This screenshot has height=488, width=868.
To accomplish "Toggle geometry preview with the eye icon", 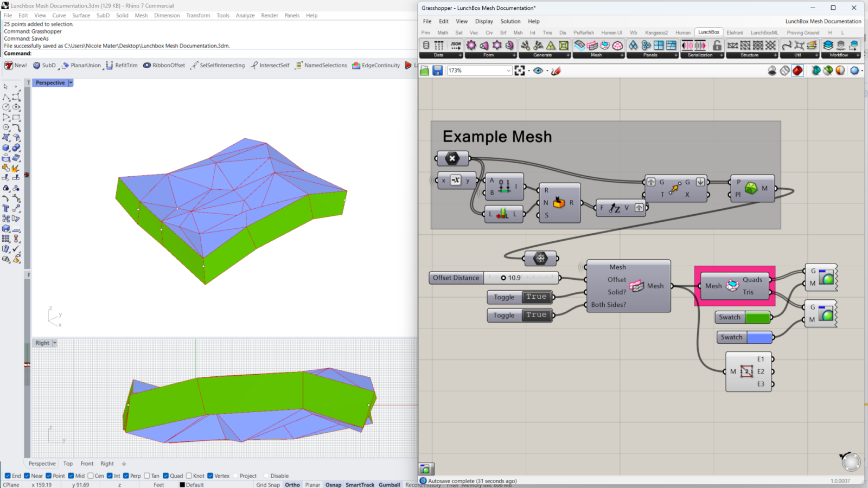I will pyautogui.click(x=539, y=70).
